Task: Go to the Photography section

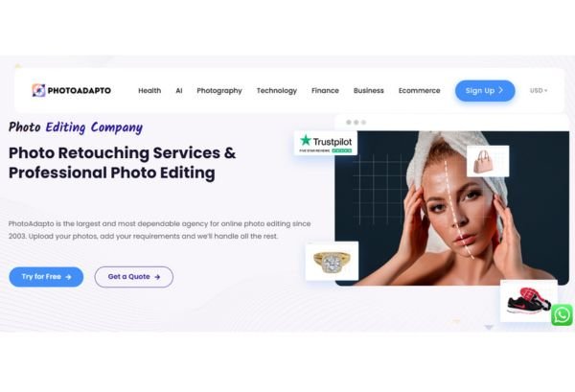Action: [219, 91]
